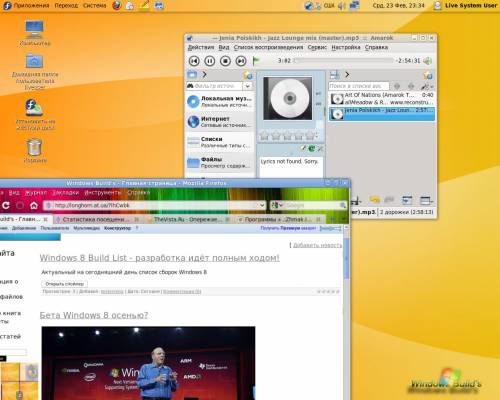
Task: Click the playlist search field in Amarok
Action: coord(358,86)
